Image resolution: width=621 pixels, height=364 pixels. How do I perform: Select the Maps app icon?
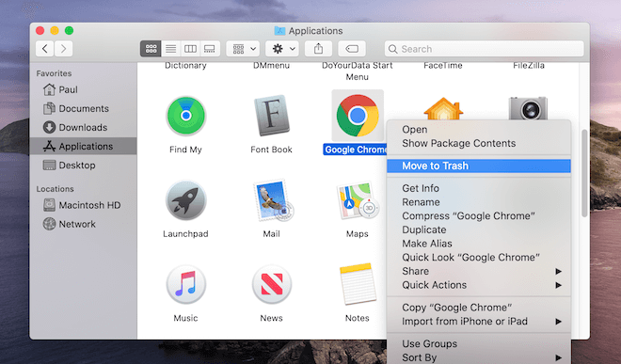point(358,200)
